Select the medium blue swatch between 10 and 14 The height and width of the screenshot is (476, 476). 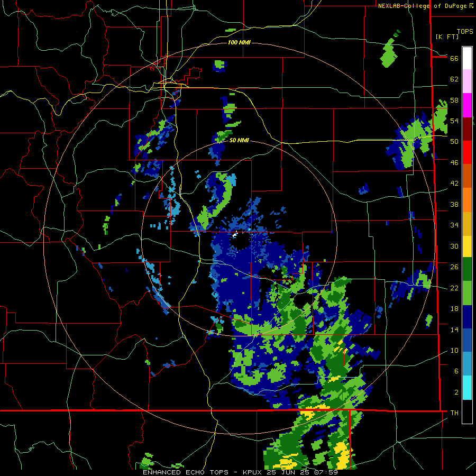[467, 340]
